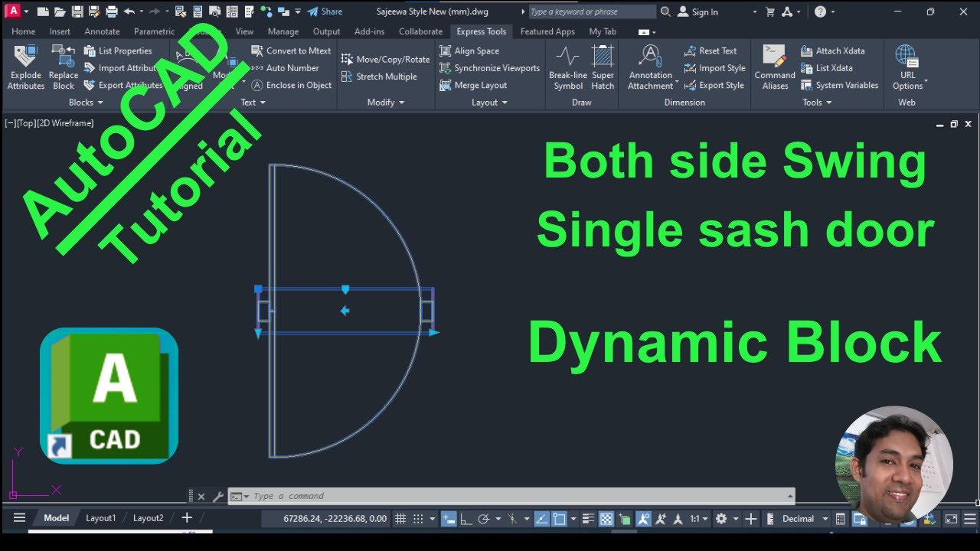The height and width of the screenshot is (551, 980).
Task: Click the Attach Xdata tool
Action: [833, 51]
